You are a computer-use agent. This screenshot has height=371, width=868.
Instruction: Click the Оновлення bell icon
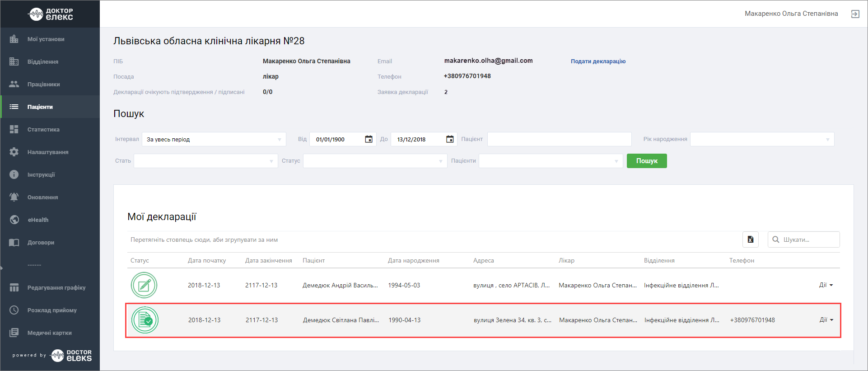click(14, 197)
